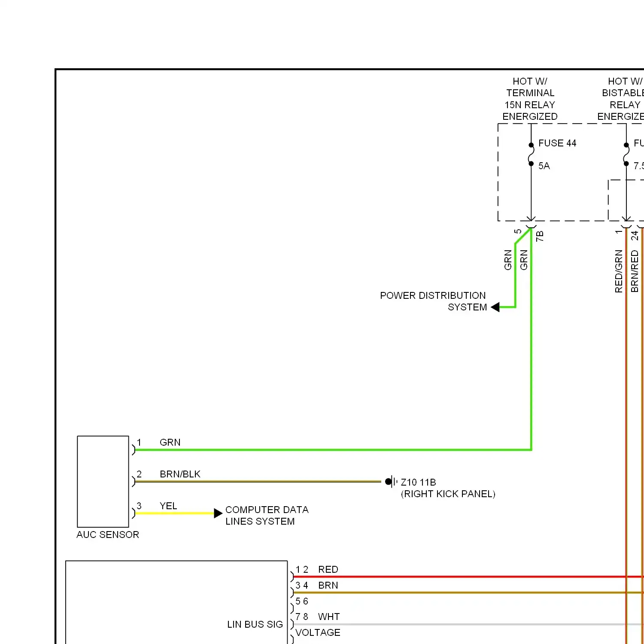
Task: Select the "FUSE 44" text
Action: (x=557, y=143)
